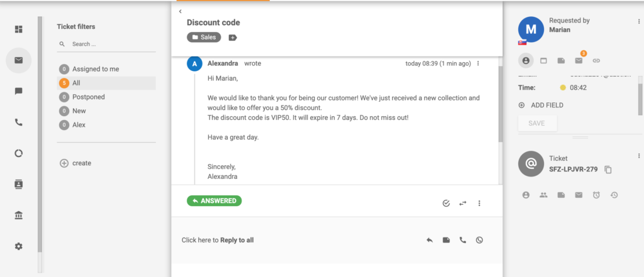Add a tag next to Sales

pos(233,38)
